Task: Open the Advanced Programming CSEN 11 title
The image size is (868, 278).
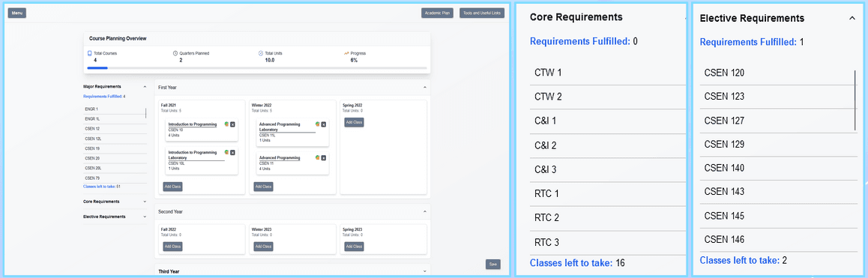Action: point(280,158)
